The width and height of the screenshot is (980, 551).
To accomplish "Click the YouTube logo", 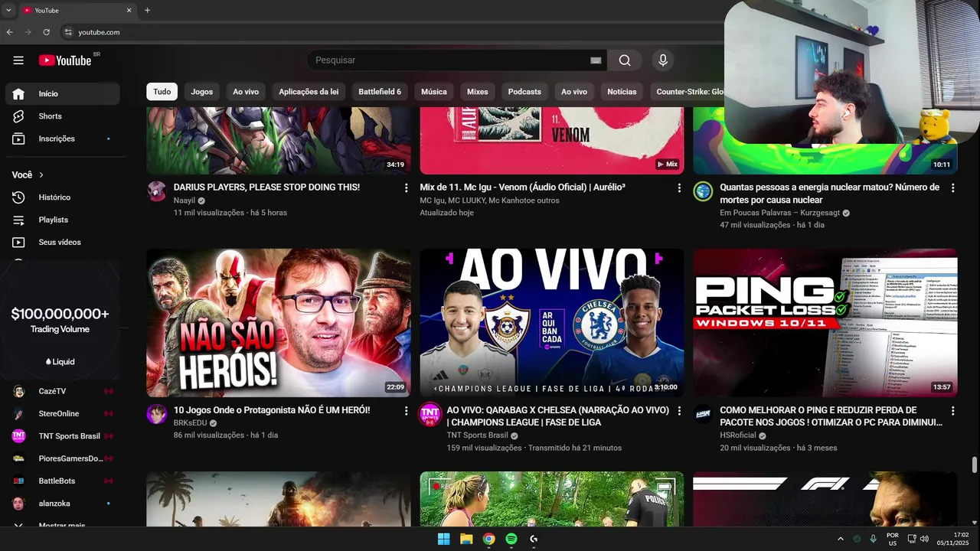I will (65, 60).
